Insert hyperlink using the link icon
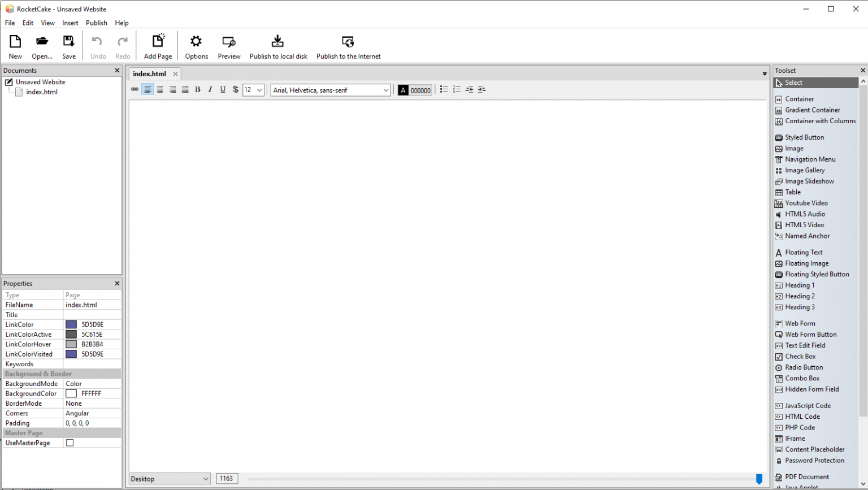The height and width of the screenshot is (490, 868). (134, 89)
